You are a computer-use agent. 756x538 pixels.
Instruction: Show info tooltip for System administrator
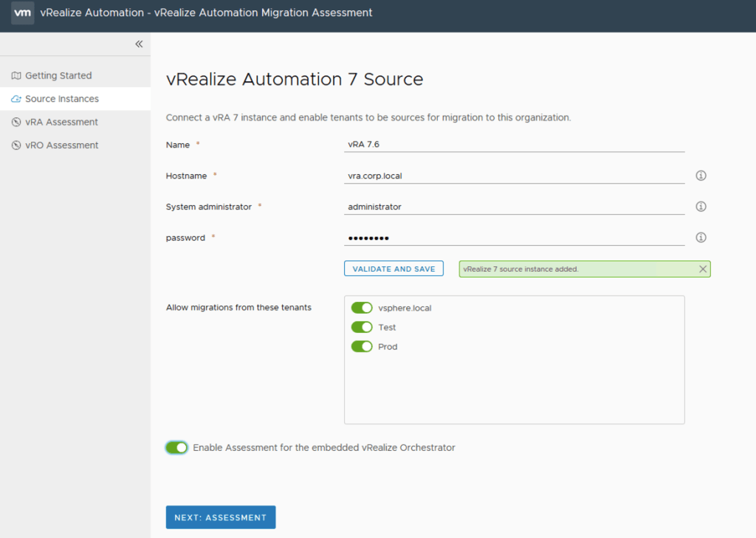pyautogui.click(x=701, y=207)
